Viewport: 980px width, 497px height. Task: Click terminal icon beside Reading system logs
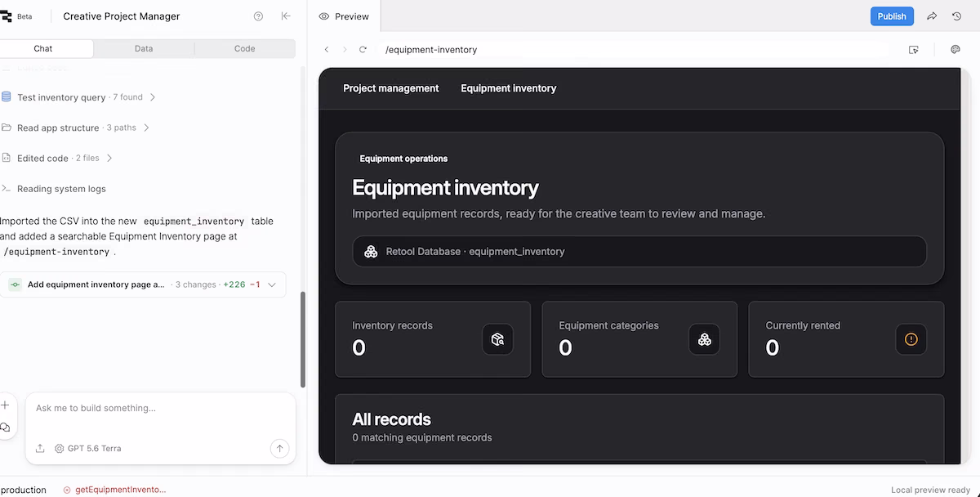tap(7, 189)
